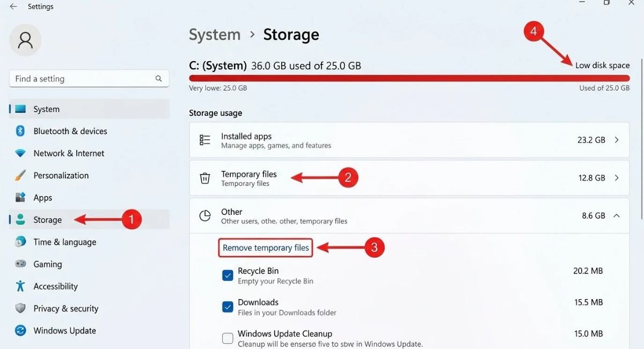Click the 23.2 GB installed apps size
This screenshot has height=349, width=644.
[591, 140]
